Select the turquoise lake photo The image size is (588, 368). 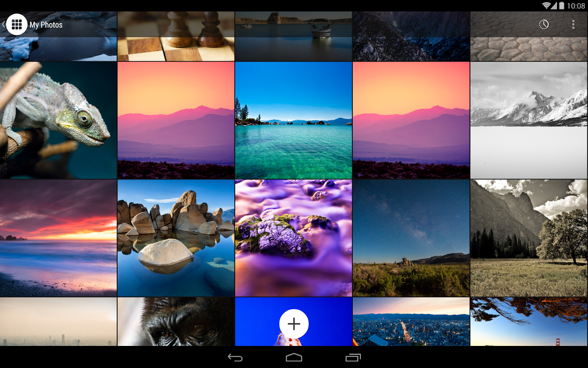[293, 120]
